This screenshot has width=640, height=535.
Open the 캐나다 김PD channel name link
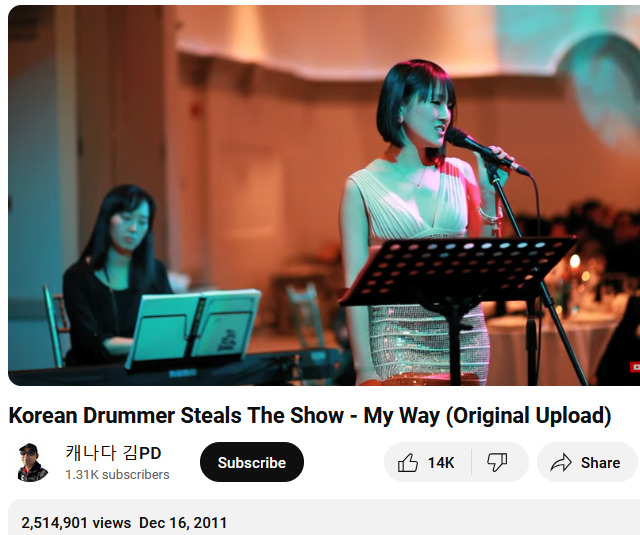tap(113, 453)
